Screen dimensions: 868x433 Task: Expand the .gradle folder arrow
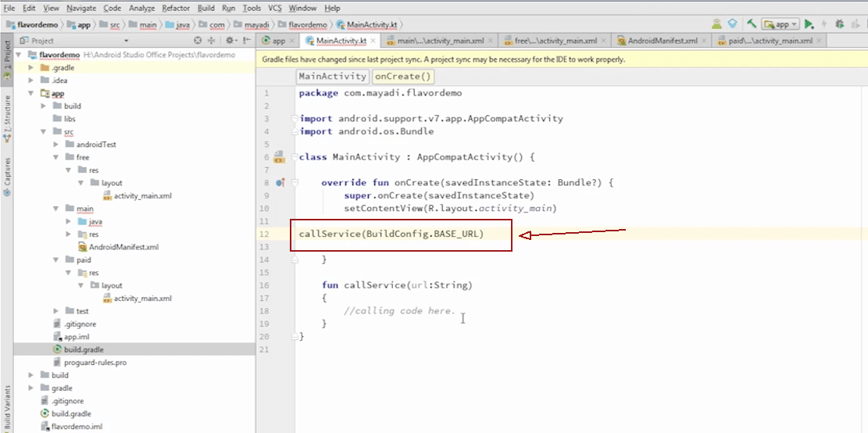pyautogui.click(x=31, y=67)
